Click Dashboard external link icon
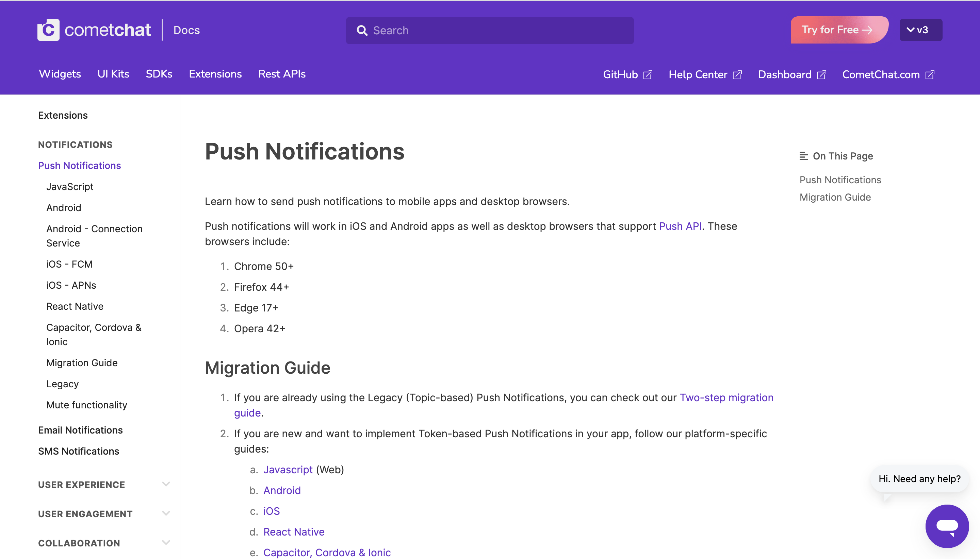The height and width of the screenshot is (559, 980). tap(821, 75)
